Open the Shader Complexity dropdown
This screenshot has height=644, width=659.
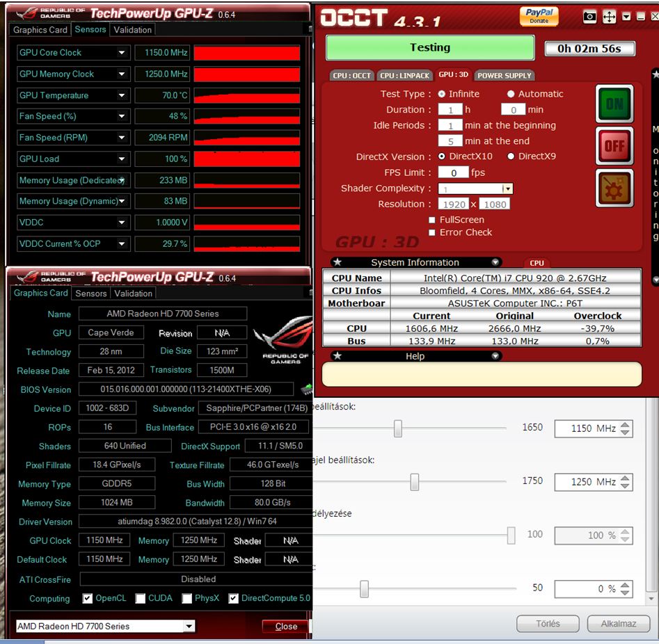point(508,188)
